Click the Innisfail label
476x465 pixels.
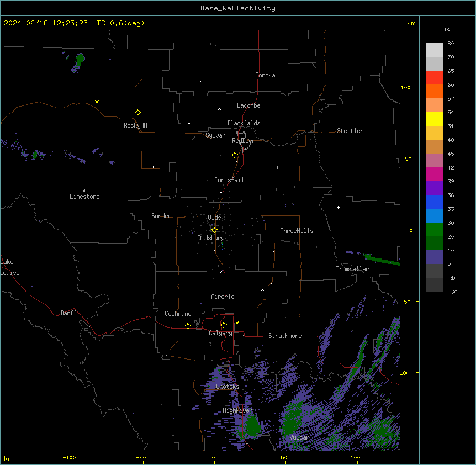[229, 180]
